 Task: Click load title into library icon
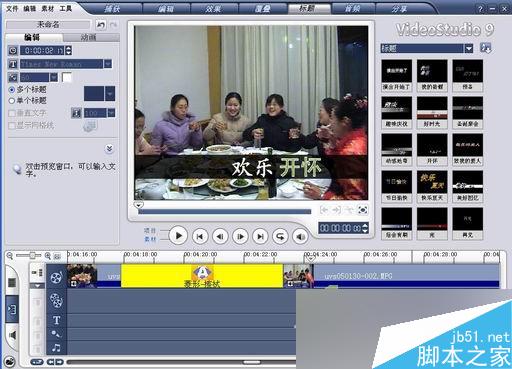pyautogui.click(x=485, y=48)
